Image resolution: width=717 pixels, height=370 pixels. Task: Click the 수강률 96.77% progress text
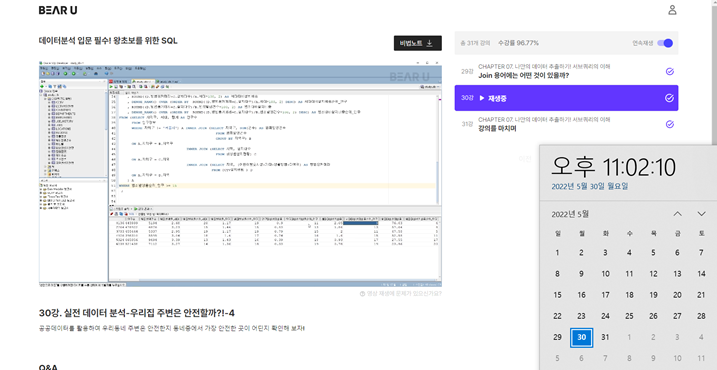(x=518, y=43)
